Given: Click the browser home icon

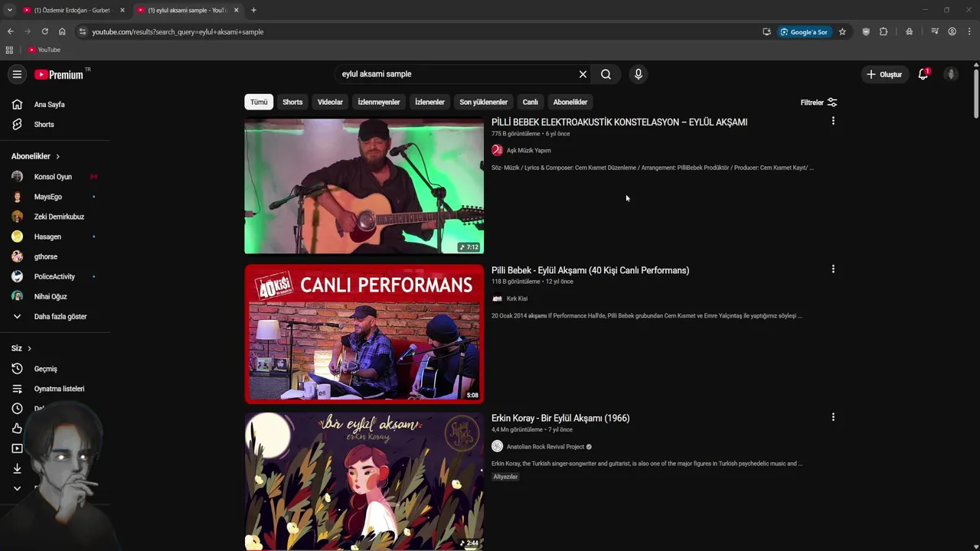Looking at the screenshot, I should point(62,31).
